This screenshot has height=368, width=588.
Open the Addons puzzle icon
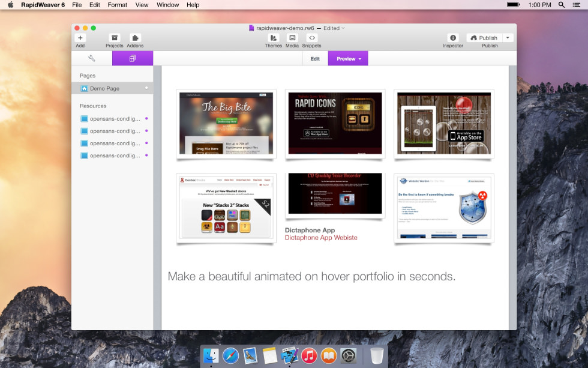[x=135, y=38]
